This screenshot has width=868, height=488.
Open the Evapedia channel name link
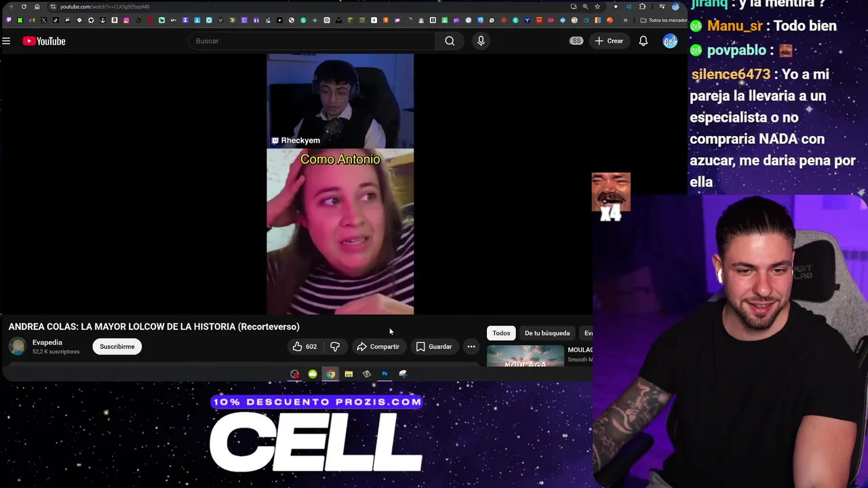coord(47,342)
